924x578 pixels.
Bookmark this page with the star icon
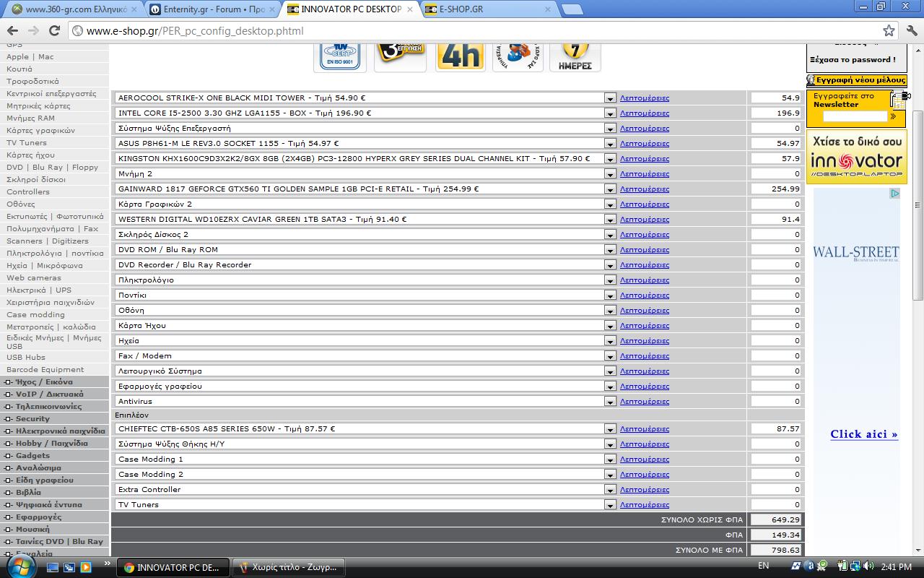coord(889,30)
